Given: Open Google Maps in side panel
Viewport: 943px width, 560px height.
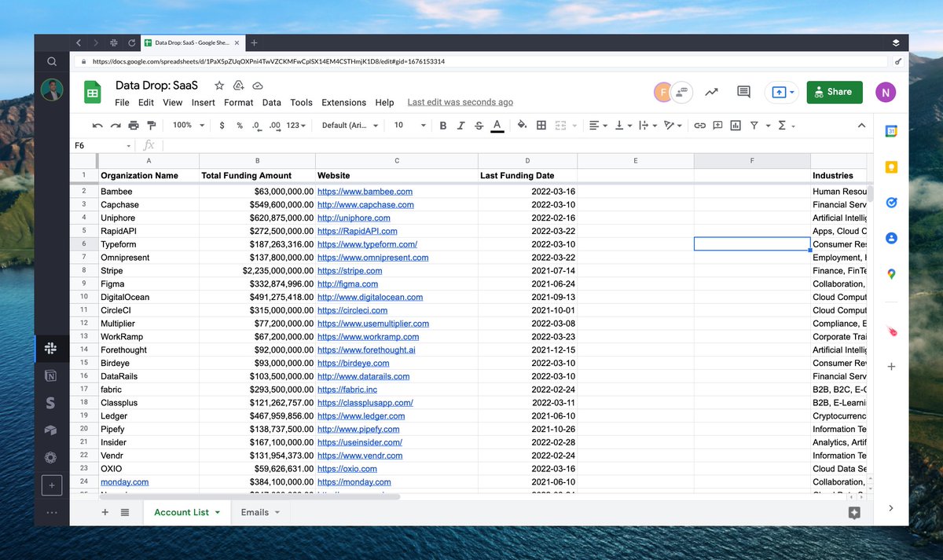Looking at the screenshot, I should click(891, 273).
